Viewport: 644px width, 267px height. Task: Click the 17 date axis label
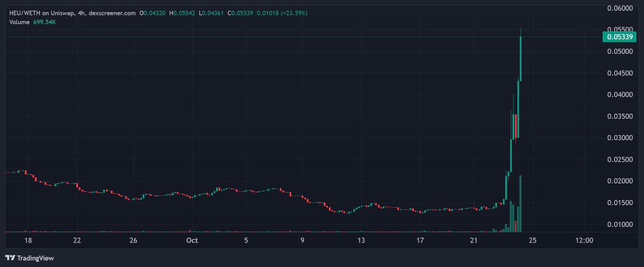(421, 240)
